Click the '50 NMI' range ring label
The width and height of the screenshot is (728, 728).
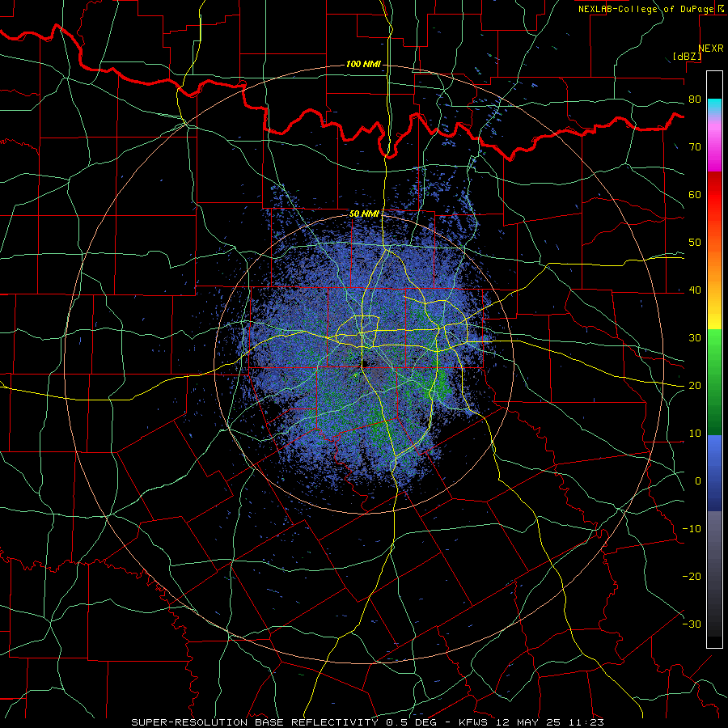pos(364,214)
